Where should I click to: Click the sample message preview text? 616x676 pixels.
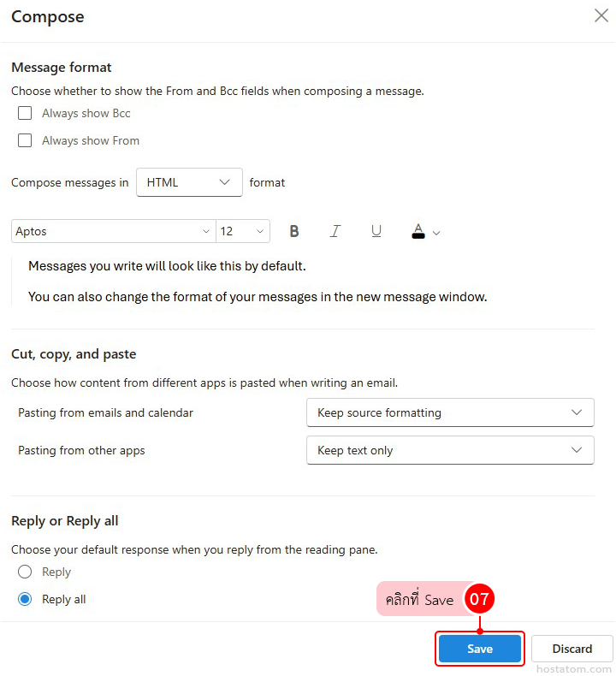pyautogui.click(x=167, y=266)
